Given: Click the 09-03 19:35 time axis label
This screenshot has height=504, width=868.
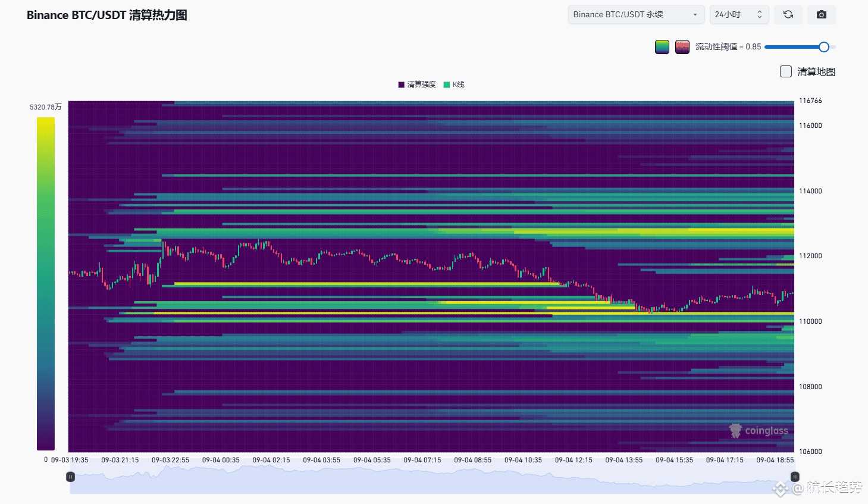Looking at the screenshot, I should coord(70,460).
